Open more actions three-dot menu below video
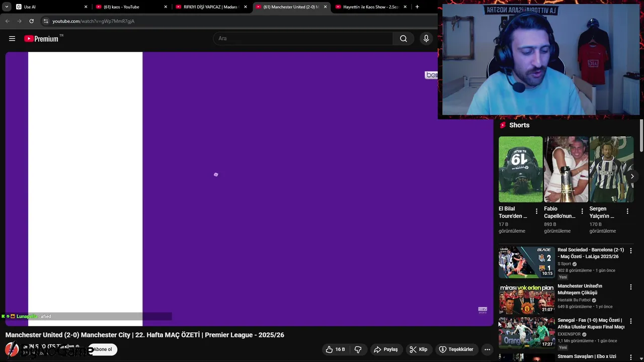Viewport: 644px width, 362px height. pos(487,349)
